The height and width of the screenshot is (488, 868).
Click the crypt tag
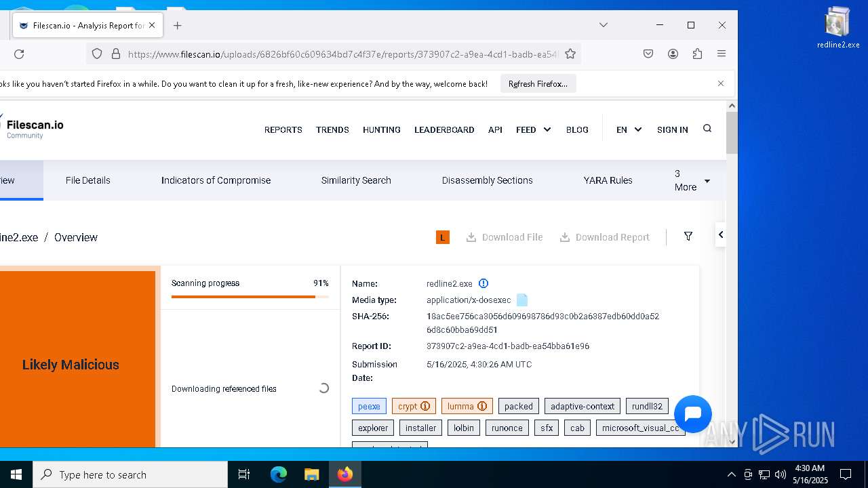pos(414,407)
